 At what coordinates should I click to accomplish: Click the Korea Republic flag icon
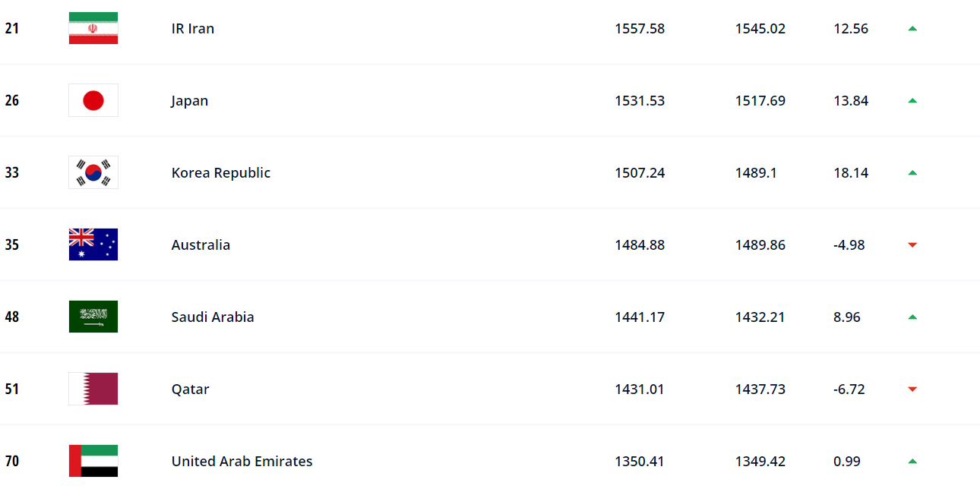click(x=93, y=172)
